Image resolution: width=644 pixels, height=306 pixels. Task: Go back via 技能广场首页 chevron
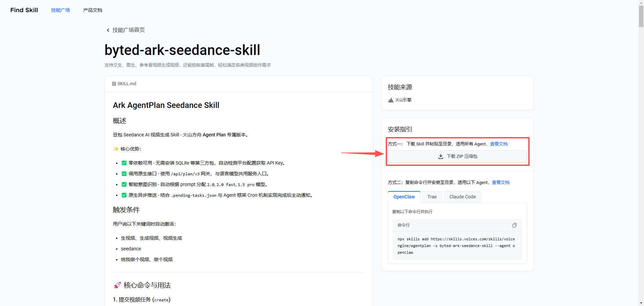click(108, 30)
